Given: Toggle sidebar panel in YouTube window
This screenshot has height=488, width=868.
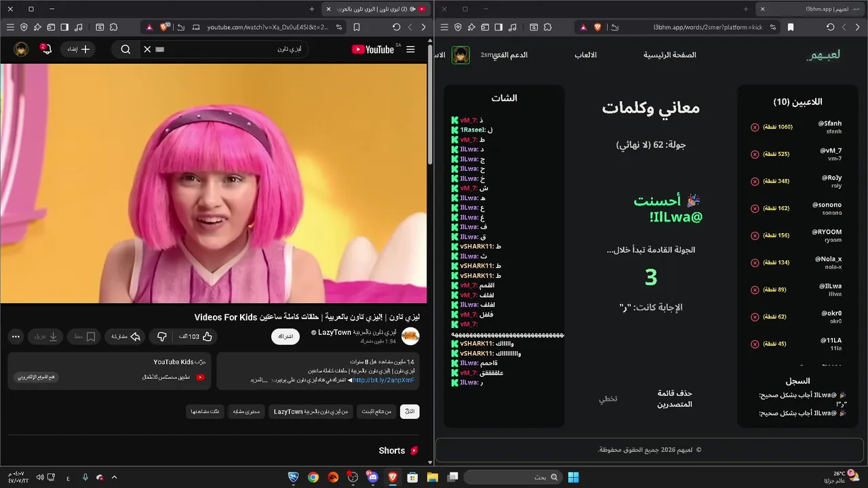Looking at the screenshot, I should [x=64, y=27].
